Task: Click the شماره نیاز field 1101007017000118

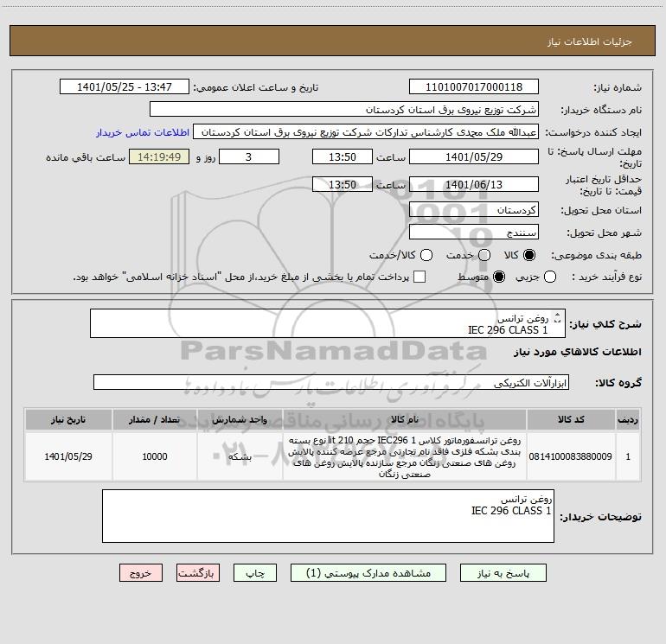Action: click(474, 86)
